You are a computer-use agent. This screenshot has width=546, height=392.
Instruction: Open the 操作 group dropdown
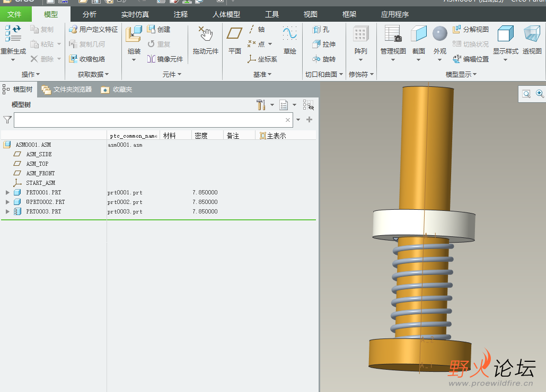coord(31,75)
